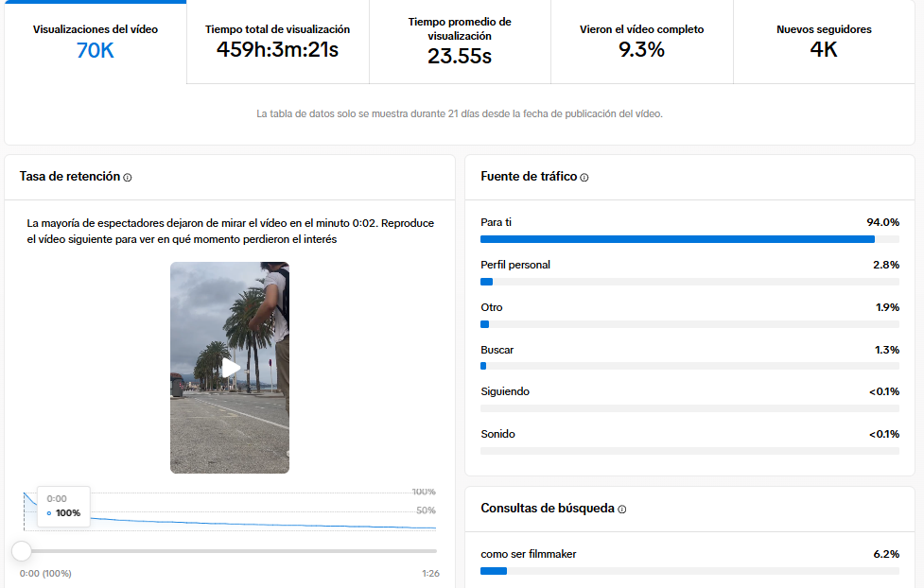Select the Otro traffic source row
This screenshot has height=588, width=924.
[689, 316]
